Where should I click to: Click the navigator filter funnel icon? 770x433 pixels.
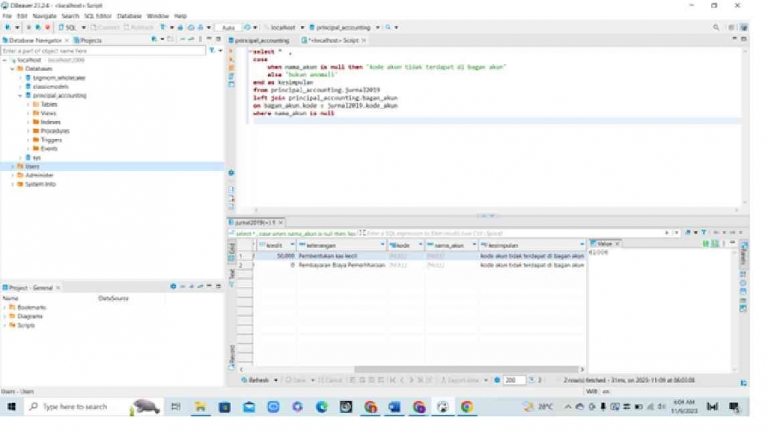pos(212,51)
